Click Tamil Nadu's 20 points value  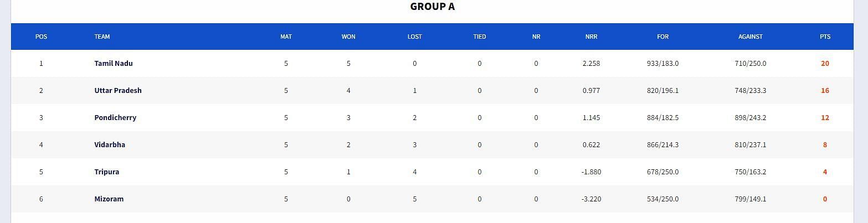[825, 63]
